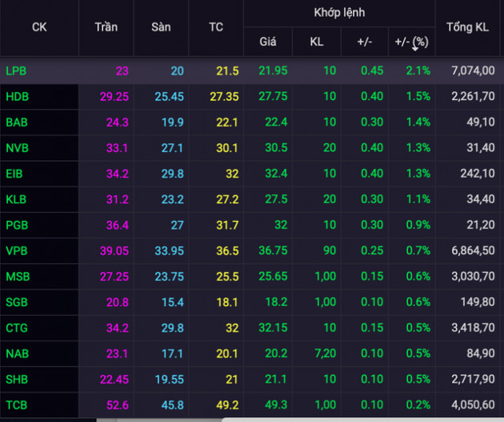Click the horizontal scrollbar at bottom

[362, 420]
